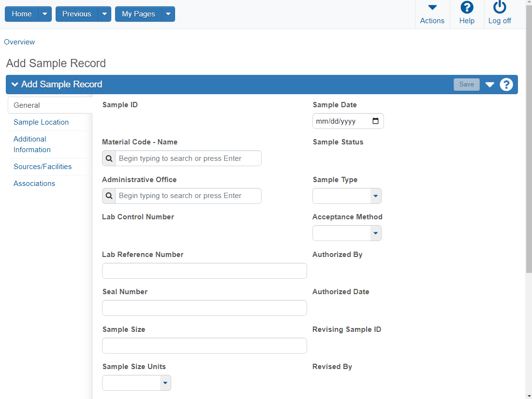Click the Seal Number field
Screen dimensions: 532x399
(205, 308)
